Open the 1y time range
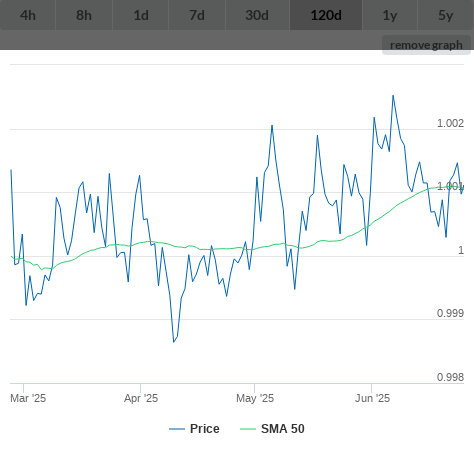Viewport: 474px width, 455px height. (x=390, y=15)
